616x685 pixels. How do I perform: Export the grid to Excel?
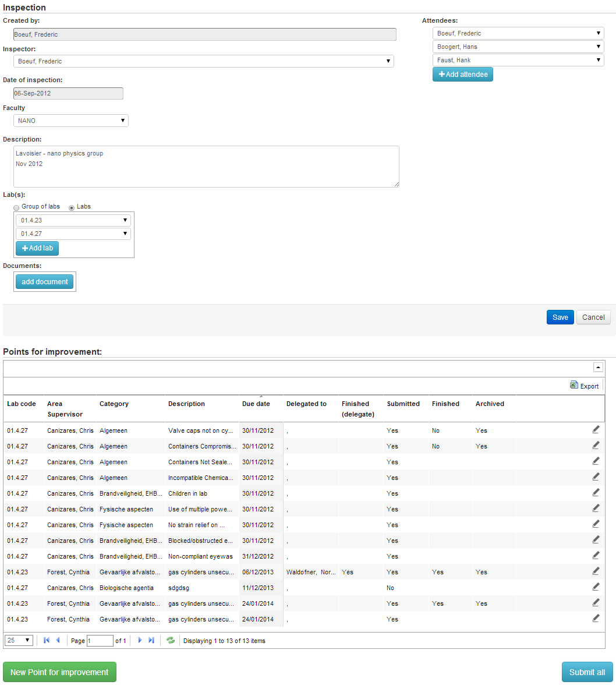click(x=584, y=386)
